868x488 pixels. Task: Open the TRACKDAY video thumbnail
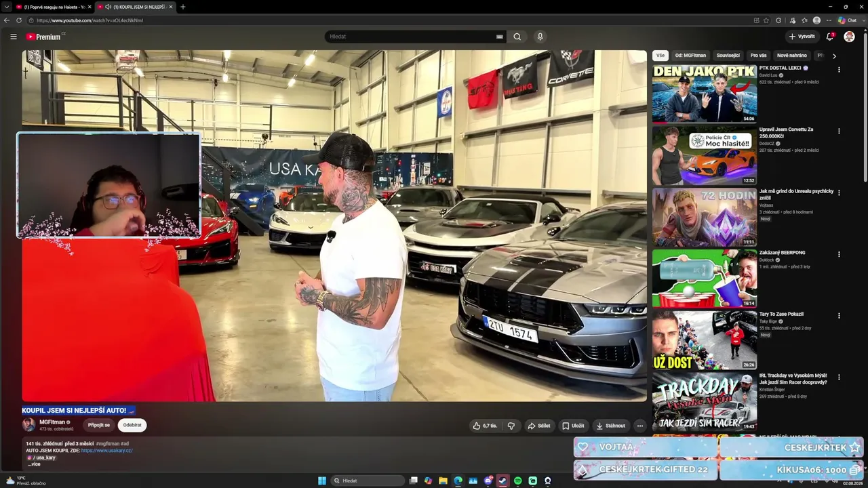pyautogui.click(x=705, y=402)
